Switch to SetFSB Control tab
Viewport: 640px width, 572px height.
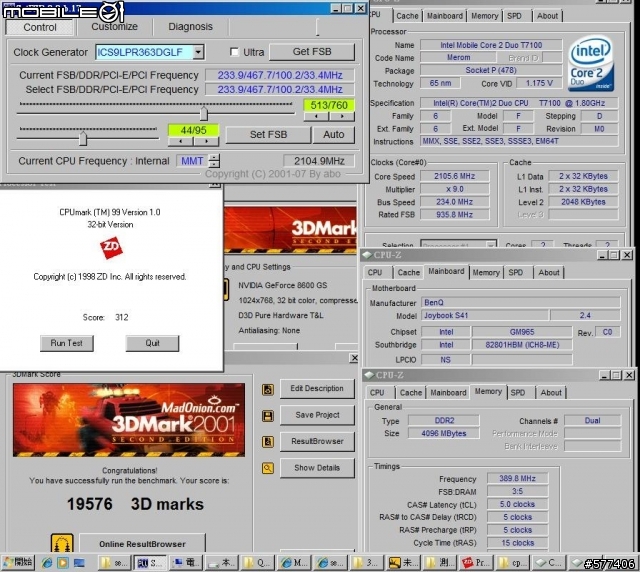point(40,27)
